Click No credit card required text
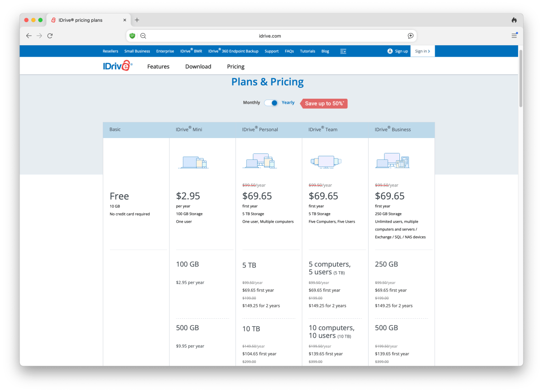Image resolution: width=543 pixels, height=392 pixels. [x=130, y=214]
